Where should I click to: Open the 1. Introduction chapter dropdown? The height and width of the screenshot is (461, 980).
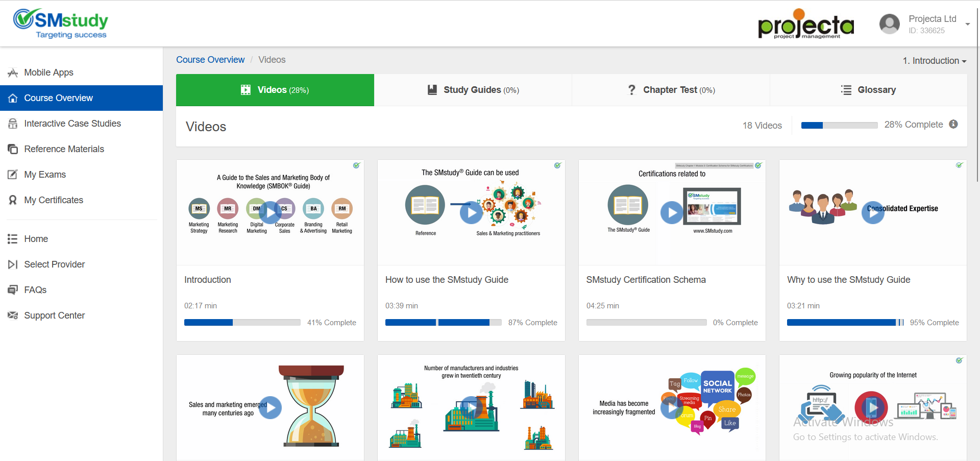pos(934,61)
